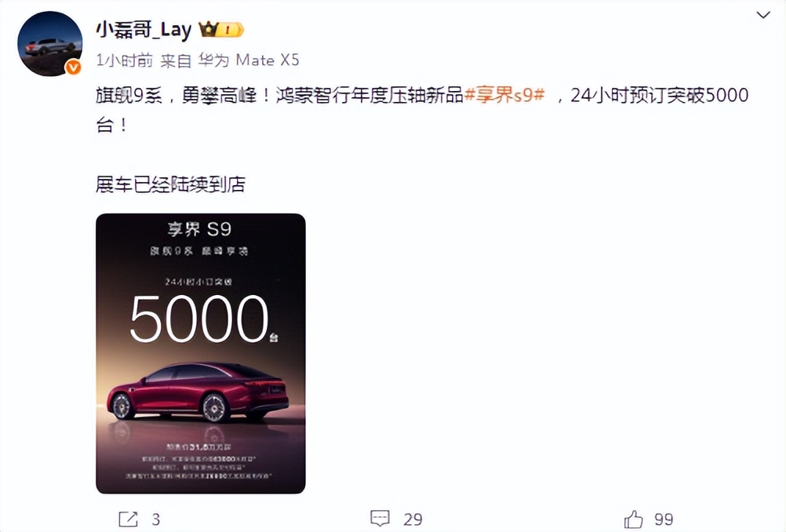Click the yellow level 1 badge
786x532 pixels.
click(231, 30)
